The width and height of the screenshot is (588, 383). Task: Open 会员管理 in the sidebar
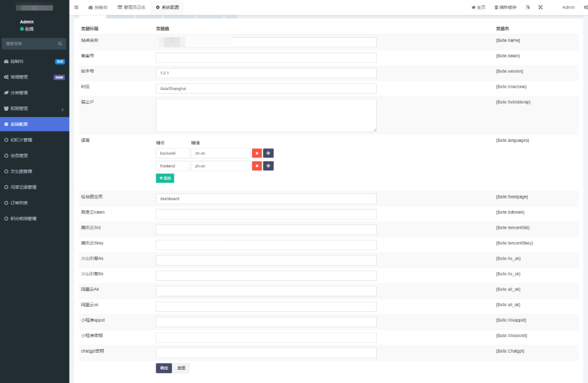pos(21,156)
